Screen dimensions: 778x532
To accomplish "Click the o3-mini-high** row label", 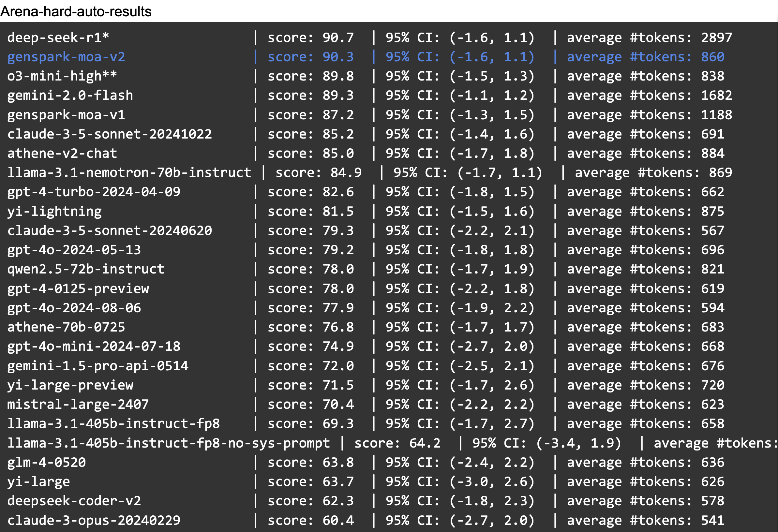I will click(62, 76).
